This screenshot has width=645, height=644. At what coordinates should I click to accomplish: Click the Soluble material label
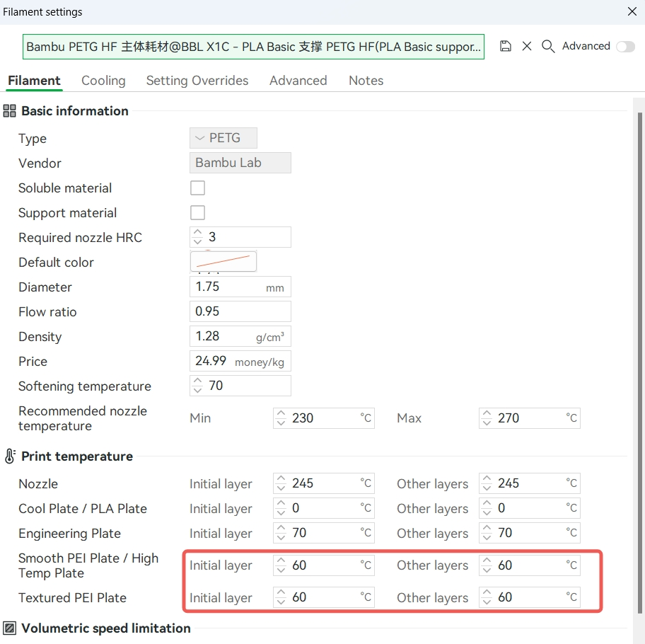(x=65, y=188)
